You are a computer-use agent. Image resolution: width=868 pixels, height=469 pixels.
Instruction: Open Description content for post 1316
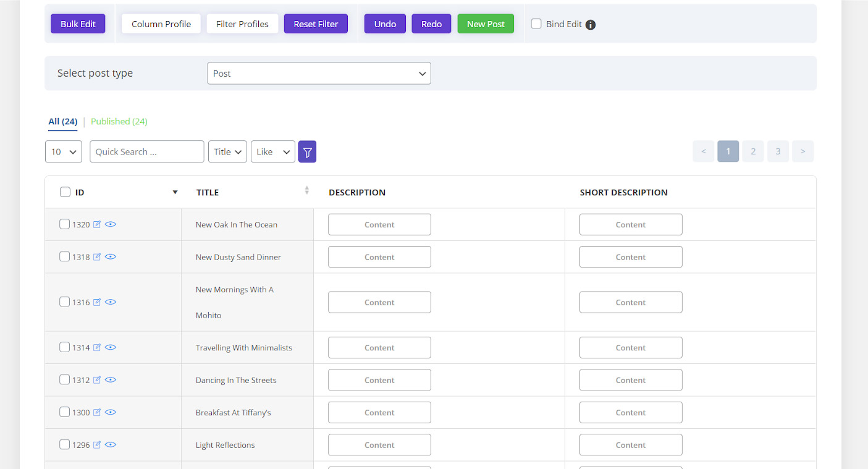tap(379, 302)
